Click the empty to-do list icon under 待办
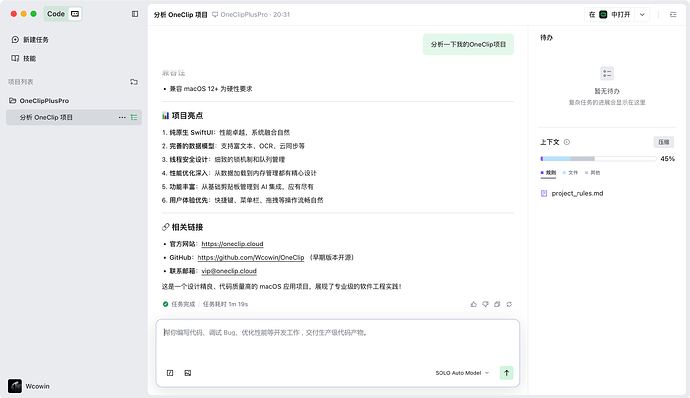The width and height of the screenshot is (690, 398). [607, 74]
